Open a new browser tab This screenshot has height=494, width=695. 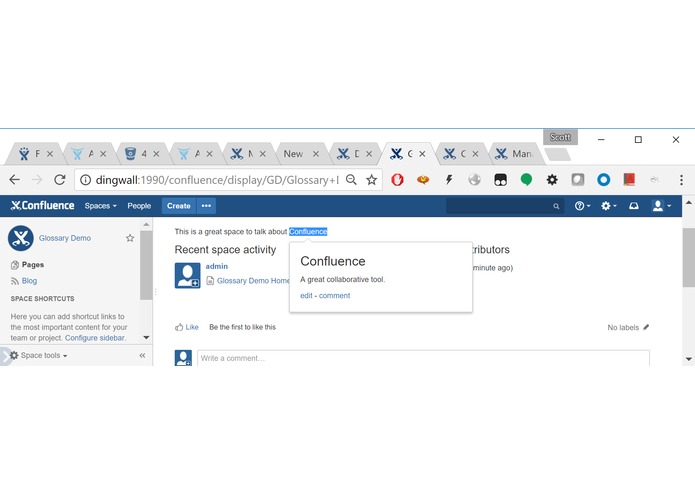tap(557, 154)
